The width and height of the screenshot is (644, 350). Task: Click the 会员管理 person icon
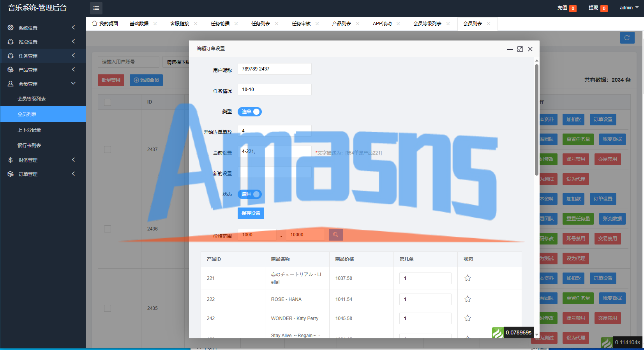tap(11, 84)
